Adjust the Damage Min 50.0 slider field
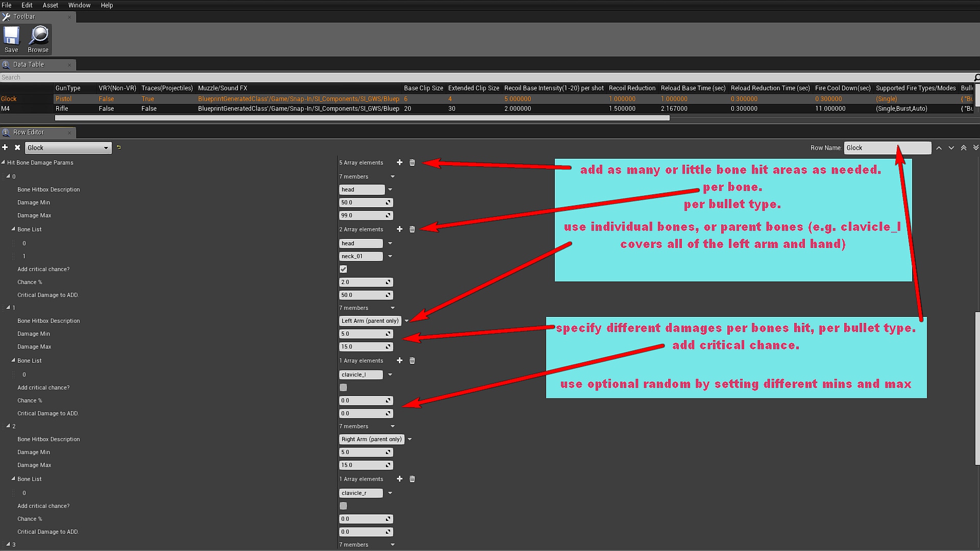Image resolution: width=980 pixels, height=551 pixels. [x=366, y=203]
